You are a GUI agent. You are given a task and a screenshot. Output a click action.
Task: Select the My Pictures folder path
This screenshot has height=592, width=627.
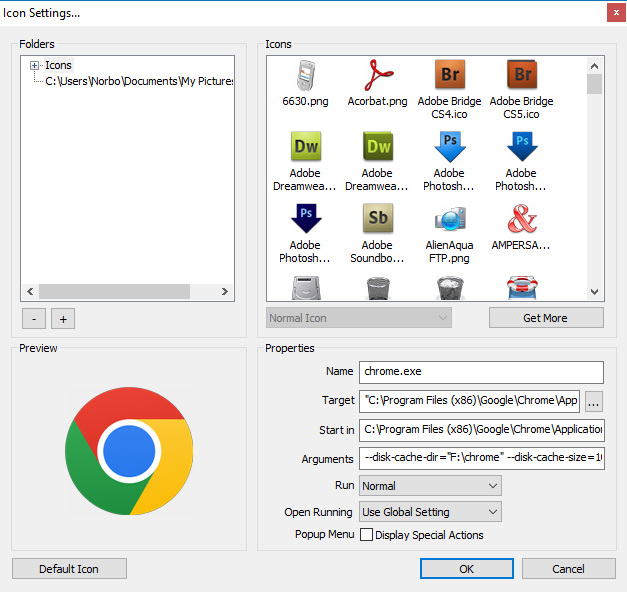click(139, 81)
